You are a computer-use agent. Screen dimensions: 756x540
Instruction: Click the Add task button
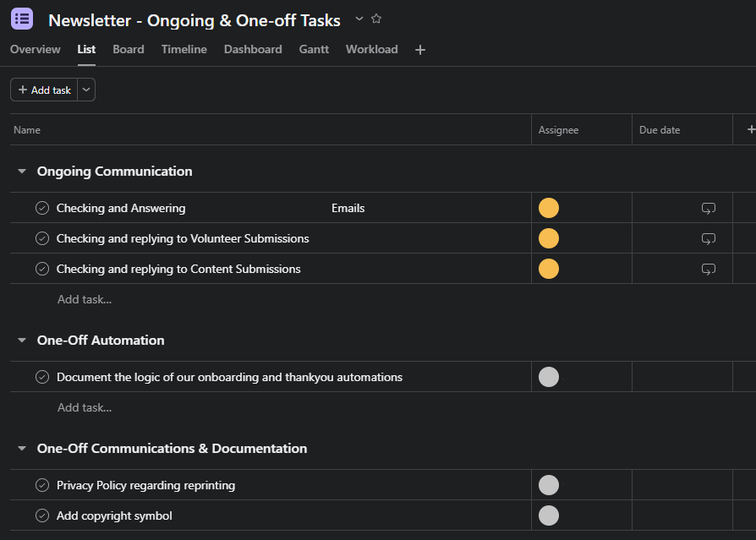coord(44,90)
